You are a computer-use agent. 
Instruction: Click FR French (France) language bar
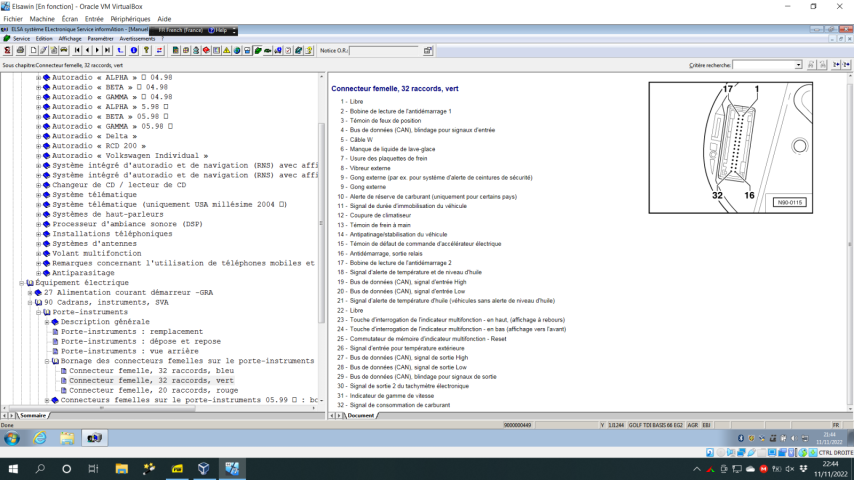(180, 31)
